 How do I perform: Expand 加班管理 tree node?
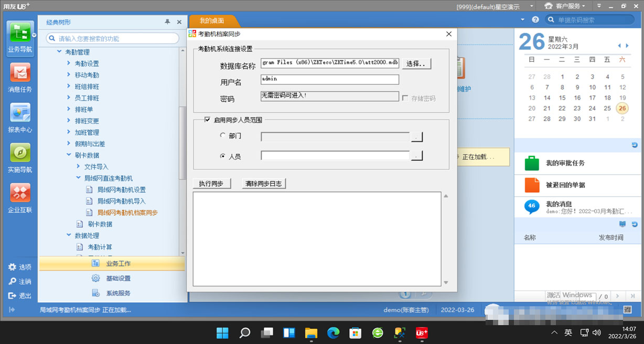pyautogui.click(x=69, y=132)
